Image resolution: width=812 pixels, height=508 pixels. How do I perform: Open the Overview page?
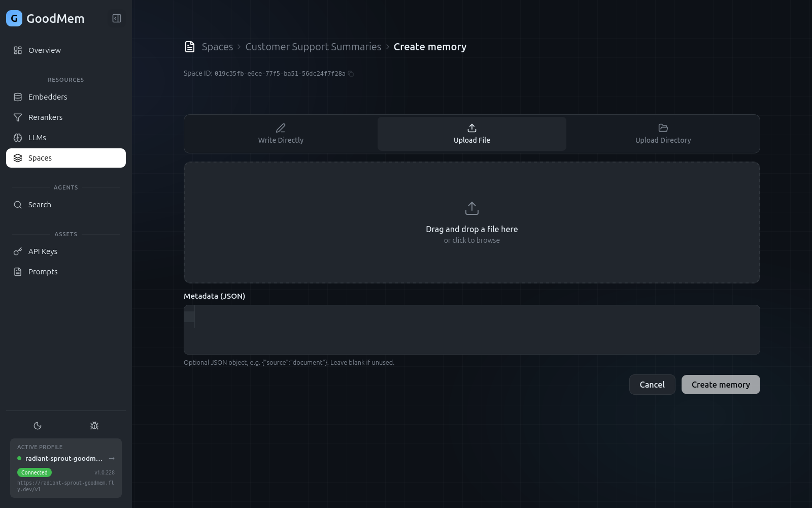click(x=44, y=50)
